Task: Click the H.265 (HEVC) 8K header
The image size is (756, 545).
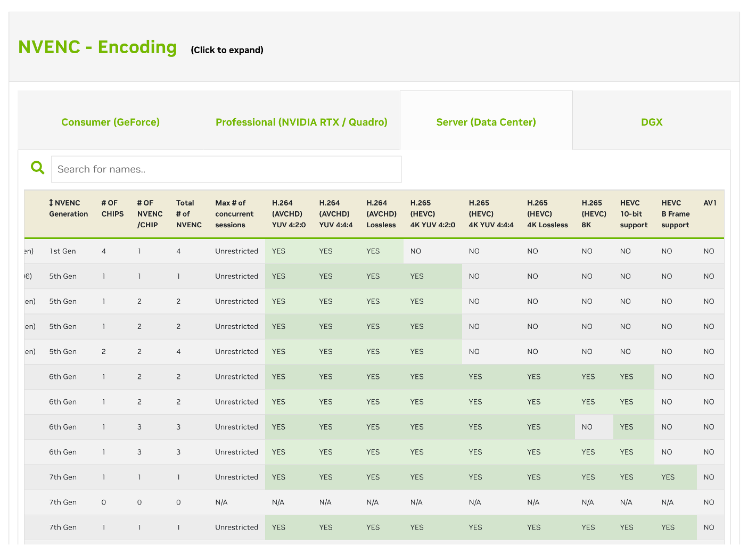Action: click(594, 214)
